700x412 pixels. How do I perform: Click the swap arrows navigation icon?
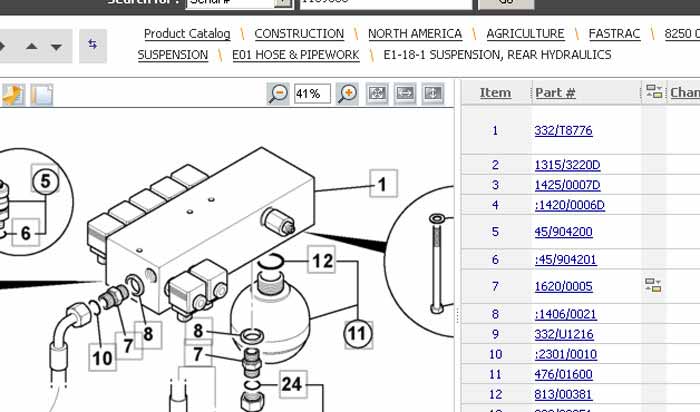tap(93, 45)
